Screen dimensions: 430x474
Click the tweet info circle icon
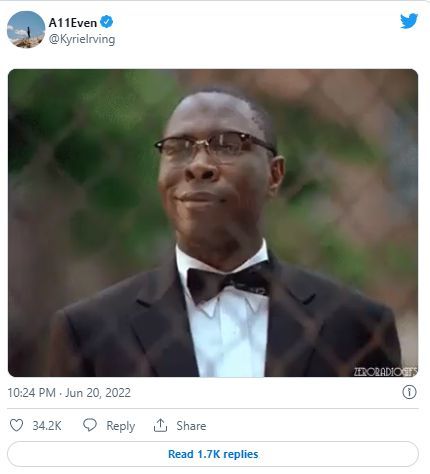point(409,392)
